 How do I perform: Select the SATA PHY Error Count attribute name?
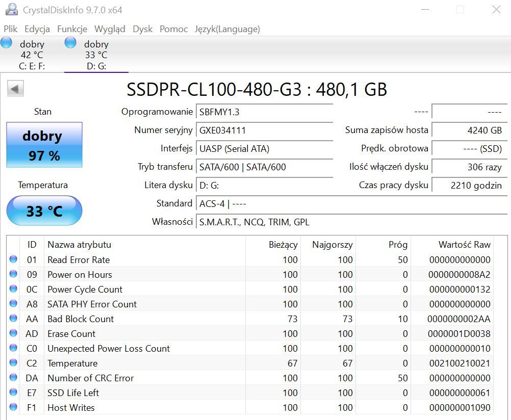coord(92,304)
